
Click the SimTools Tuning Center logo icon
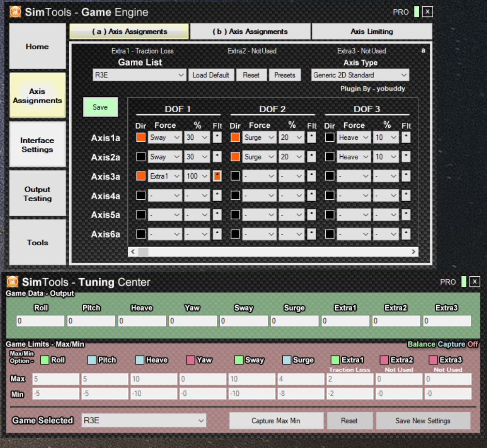tap(13, 282)
